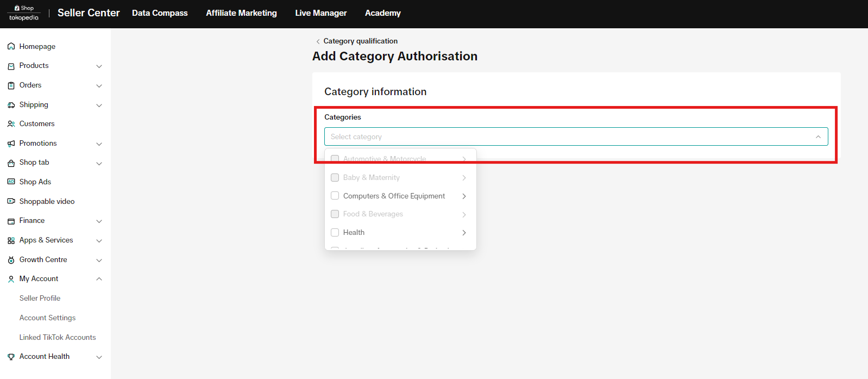Click the Shoppable video icon
Image resolution: width=868 pixels, height=379 pixels.
point(11,201)
